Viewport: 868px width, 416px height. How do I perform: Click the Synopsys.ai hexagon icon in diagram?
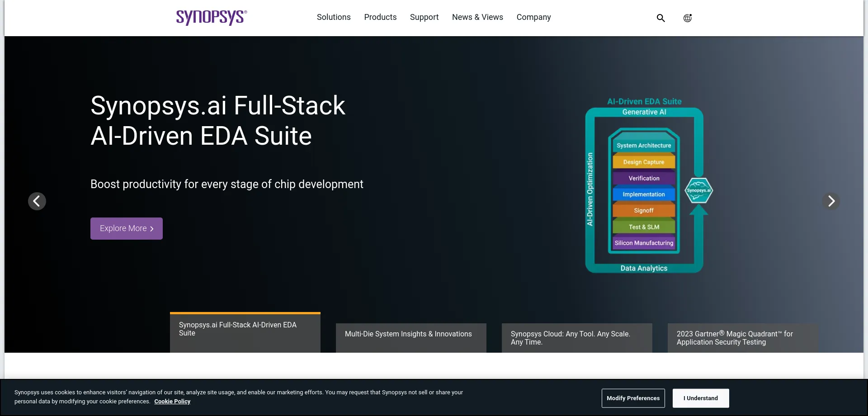pyautogui.click(x=698, y=190)
